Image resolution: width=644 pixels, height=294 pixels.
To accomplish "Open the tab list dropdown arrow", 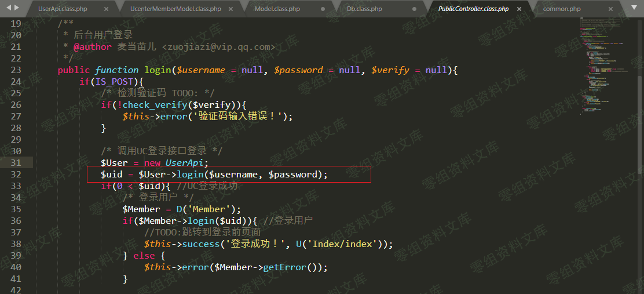I will tap(634, 8).
